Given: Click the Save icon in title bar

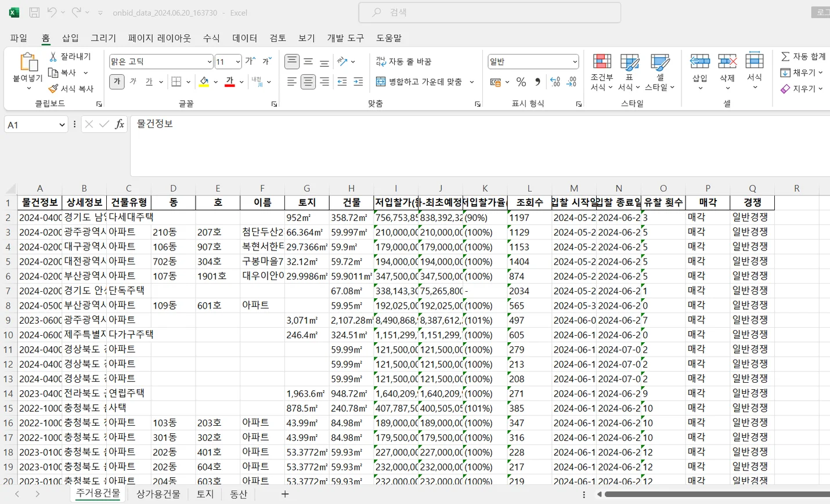Looking at the screenshot, I should coord(34,12).
